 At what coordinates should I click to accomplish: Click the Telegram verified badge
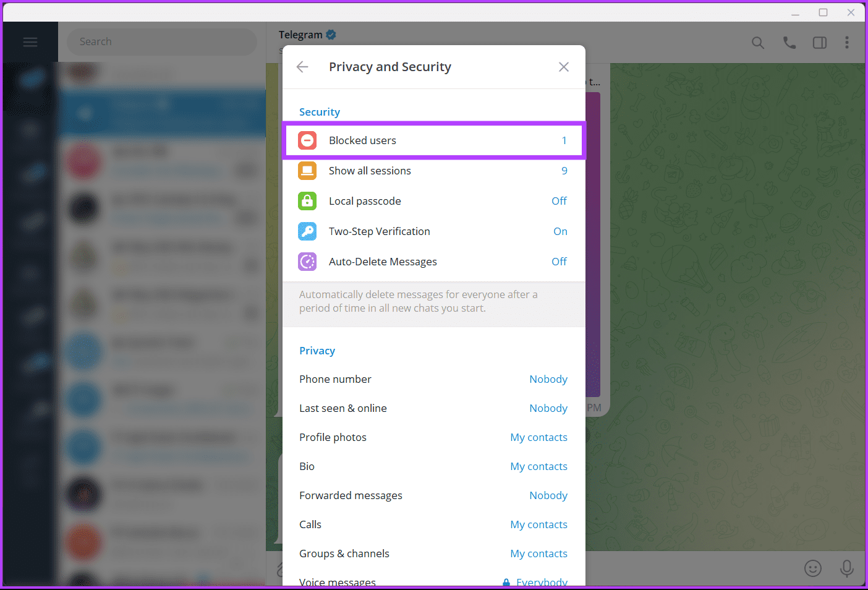pyautogui.click(x=331, y=35)
